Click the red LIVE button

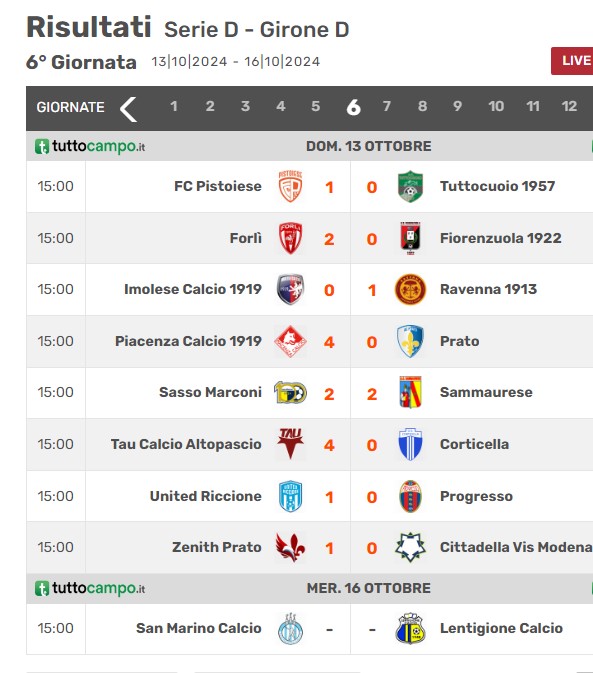tap(572, 61)
